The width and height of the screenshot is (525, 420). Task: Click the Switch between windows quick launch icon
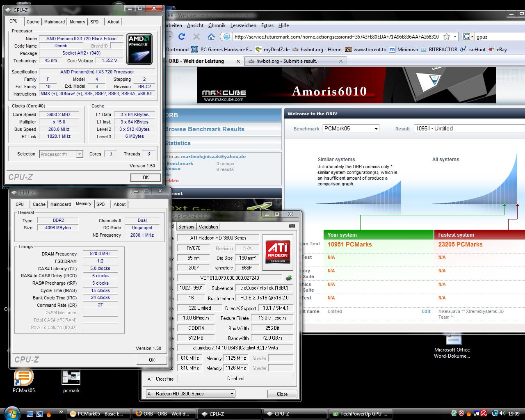[x=39, y=414]
